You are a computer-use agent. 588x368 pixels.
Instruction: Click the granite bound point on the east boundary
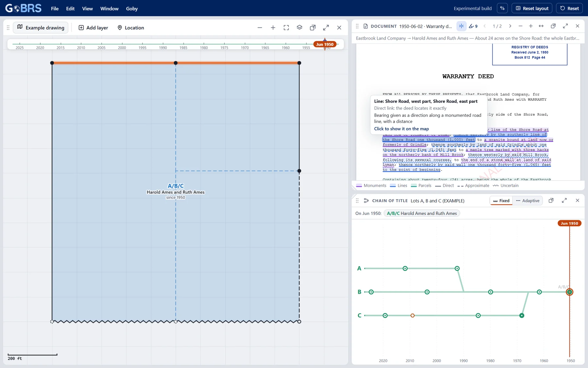[299, 171]
